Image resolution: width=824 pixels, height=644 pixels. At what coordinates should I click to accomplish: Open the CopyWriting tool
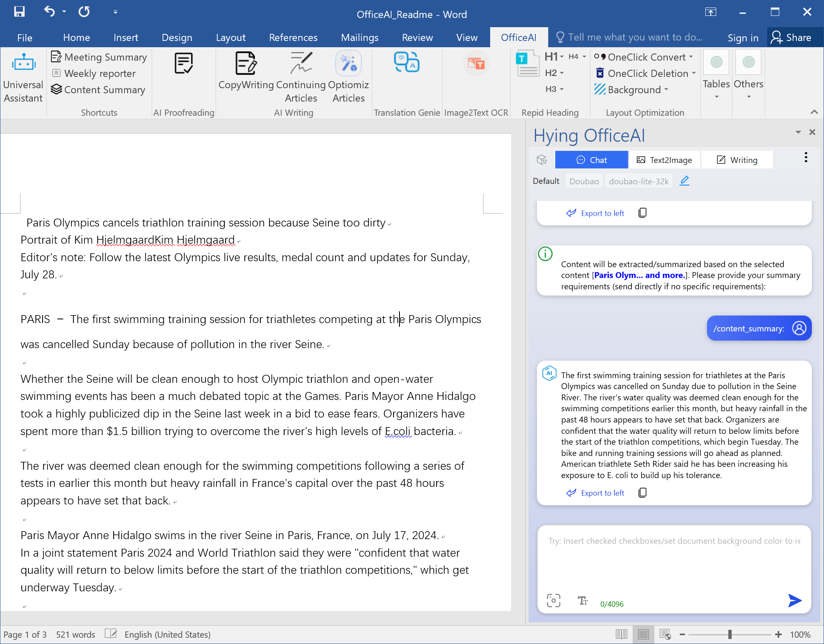click(x=246, y=70)
